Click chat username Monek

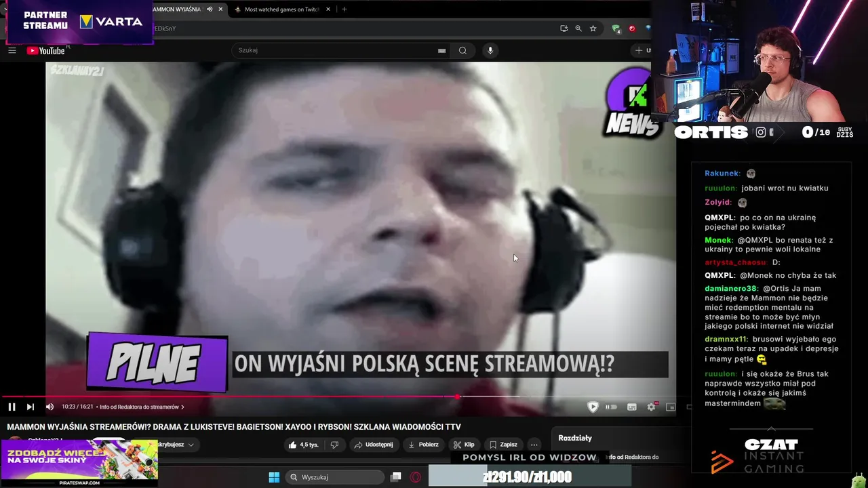(x=718, y=240)
